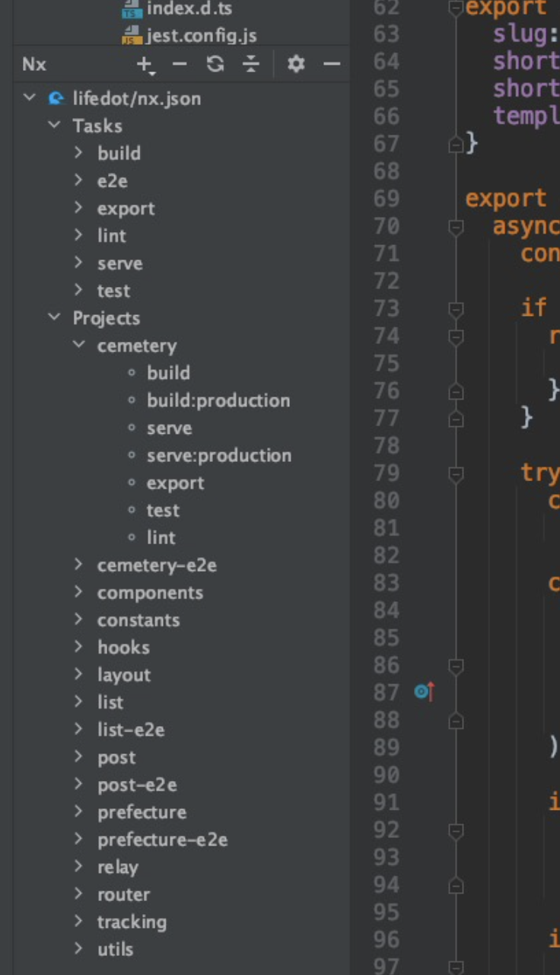Click the collapse-all icon in Nx toolbar
560x975 pixels.
pos(251,65)
